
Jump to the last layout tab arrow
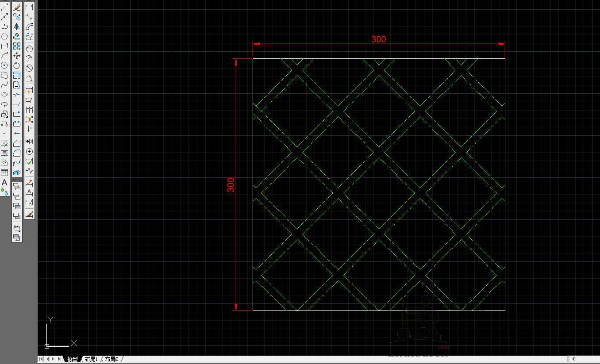tap(59, 359)
